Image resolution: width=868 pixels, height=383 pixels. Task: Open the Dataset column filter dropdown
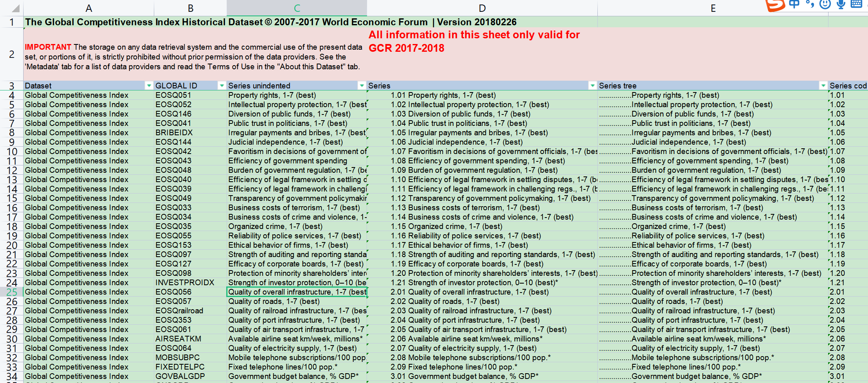coord(149,86)
